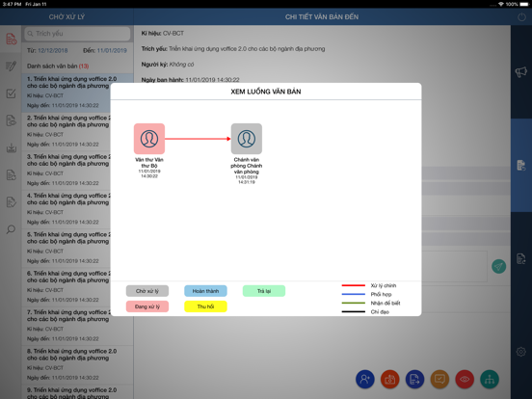The image size is (532, 399).
Task: Click the tan comment-check round button
Action: [439, 379]
